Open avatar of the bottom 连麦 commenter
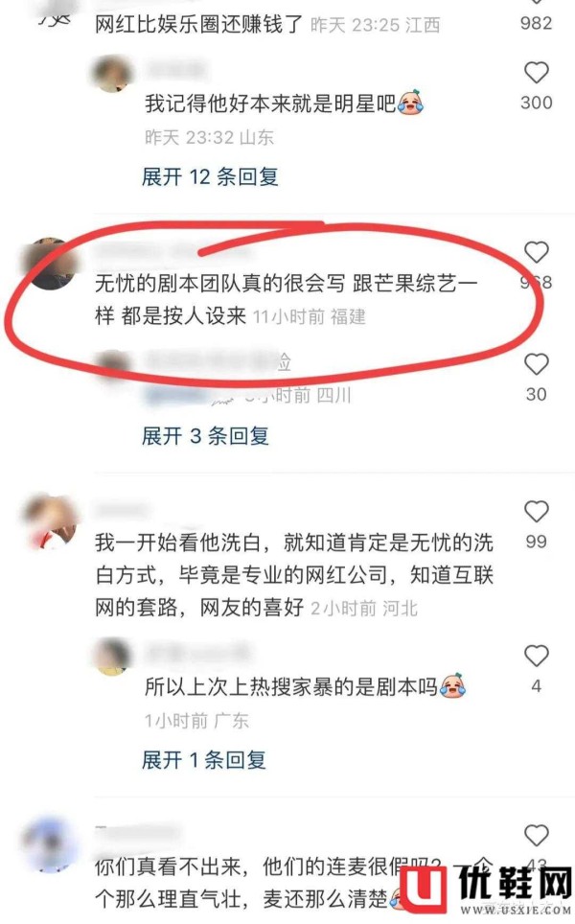 click(51, 845)
